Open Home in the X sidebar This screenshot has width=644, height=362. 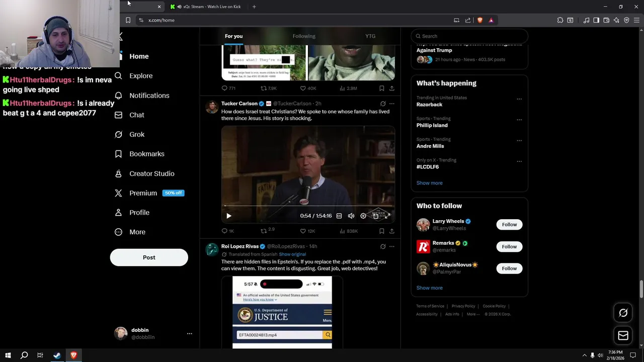(x=139, y=56)
